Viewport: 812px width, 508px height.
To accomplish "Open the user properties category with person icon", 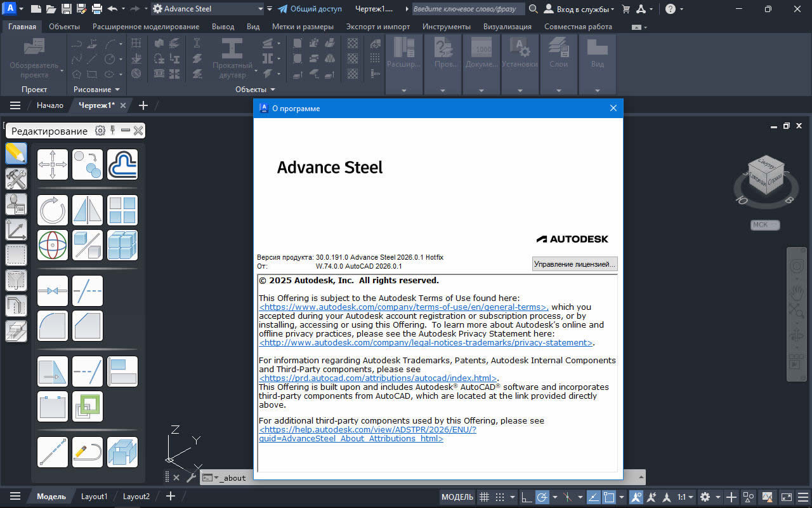I will (x=16, y=204).
